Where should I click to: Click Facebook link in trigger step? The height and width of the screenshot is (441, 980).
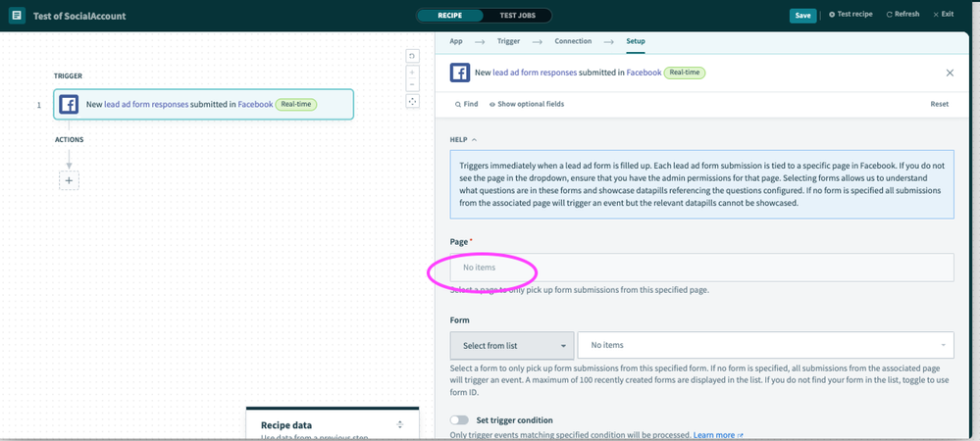click(x=256, y=104)
